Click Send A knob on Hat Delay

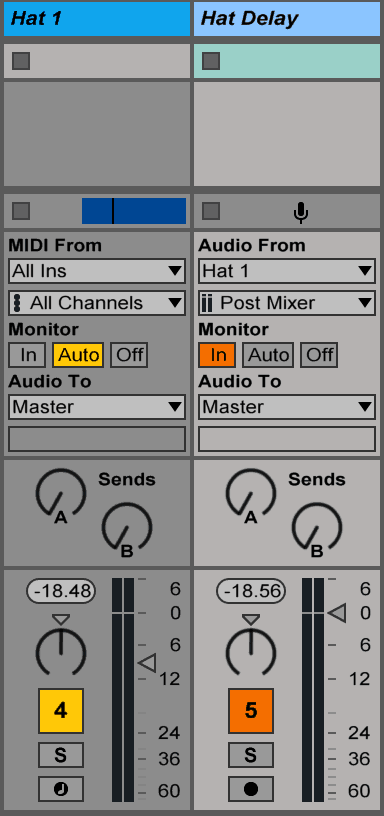click(251, 493)
